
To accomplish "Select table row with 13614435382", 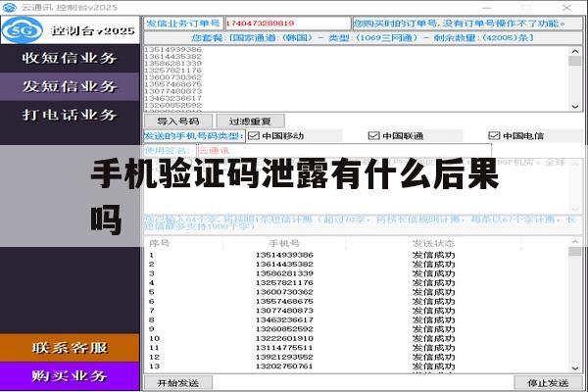I will click(357, 264).
